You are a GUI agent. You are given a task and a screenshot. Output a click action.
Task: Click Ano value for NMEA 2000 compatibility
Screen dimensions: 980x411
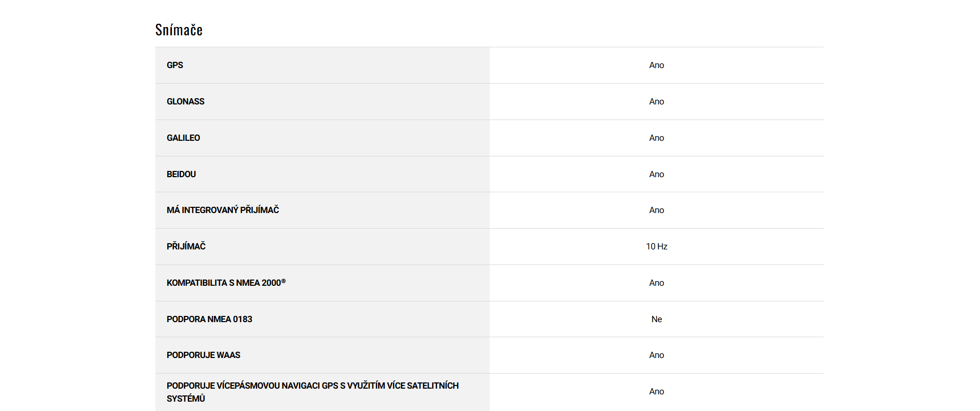click(656, 283)
